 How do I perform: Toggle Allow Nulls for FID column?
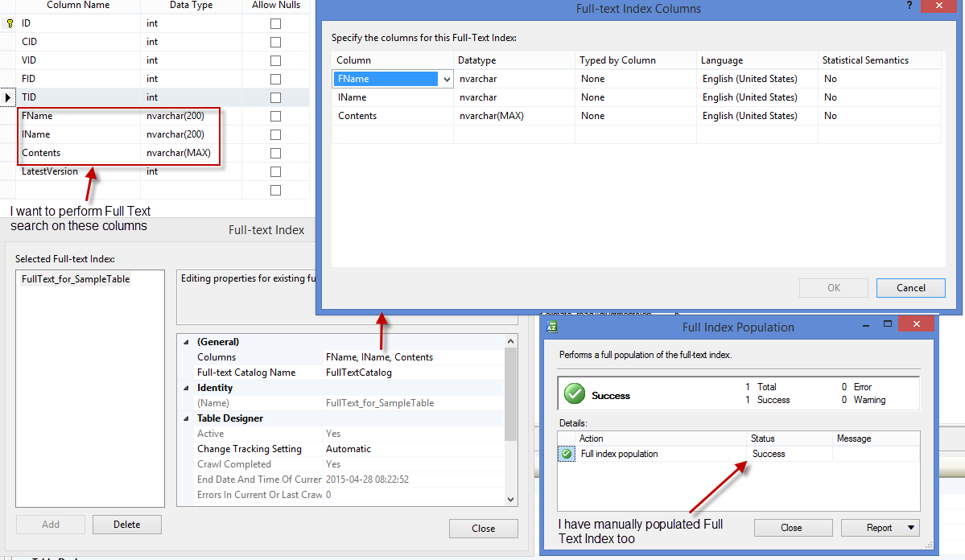[x=276, y=79]
